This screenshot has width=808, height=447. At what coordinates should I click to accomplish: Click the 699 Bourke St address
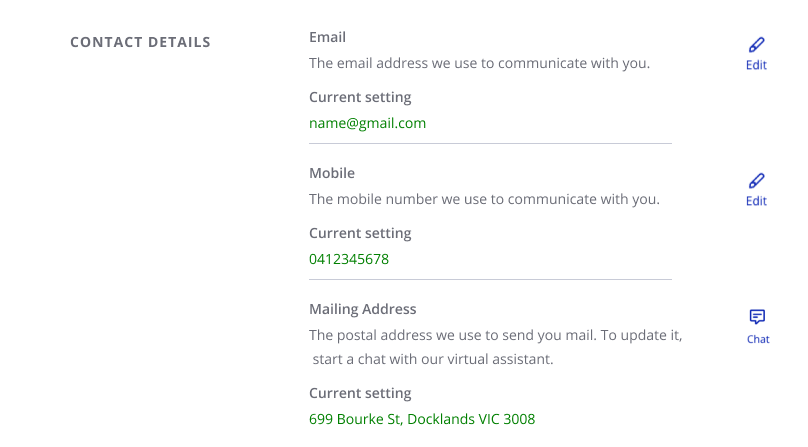pyautogui.click(x=422, y=419)
